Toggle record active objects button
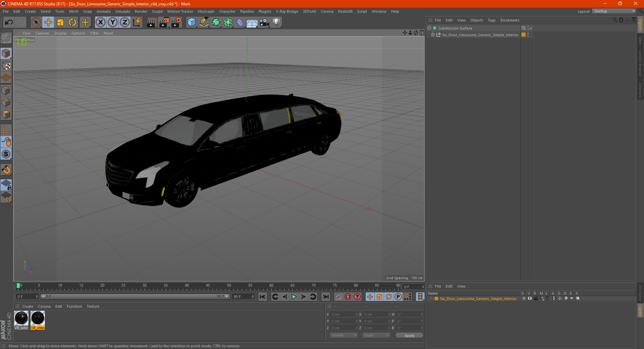This screenshot has height=349, width=644. pyautogui.click(x=338, y=297)
